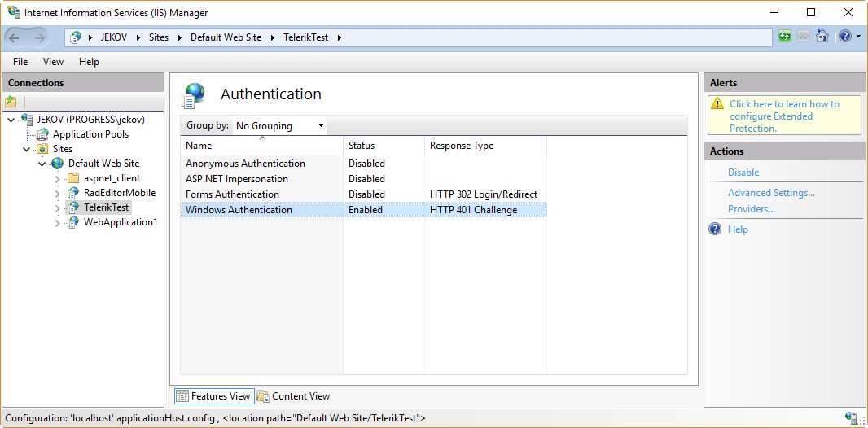
Task: Click the blue Help icon in Actions
Action: point(715,229)
